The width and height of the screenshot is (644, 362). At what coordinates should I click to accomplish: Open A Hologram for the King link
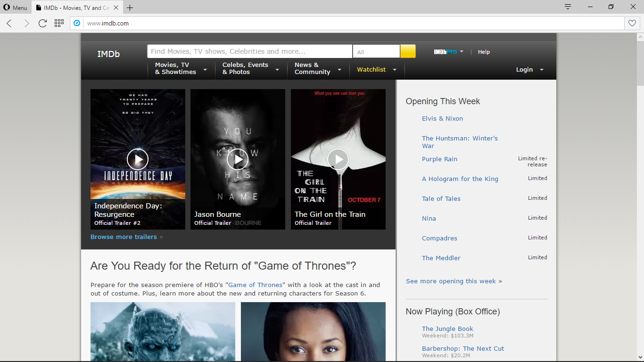pyautogui.click(x=460, y=179)
